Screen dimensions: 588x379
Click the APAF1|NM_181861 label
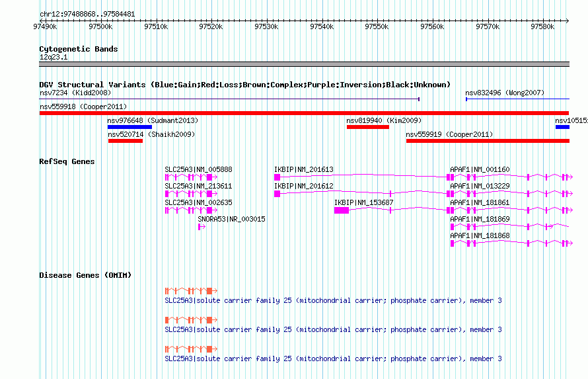(480, 202)
